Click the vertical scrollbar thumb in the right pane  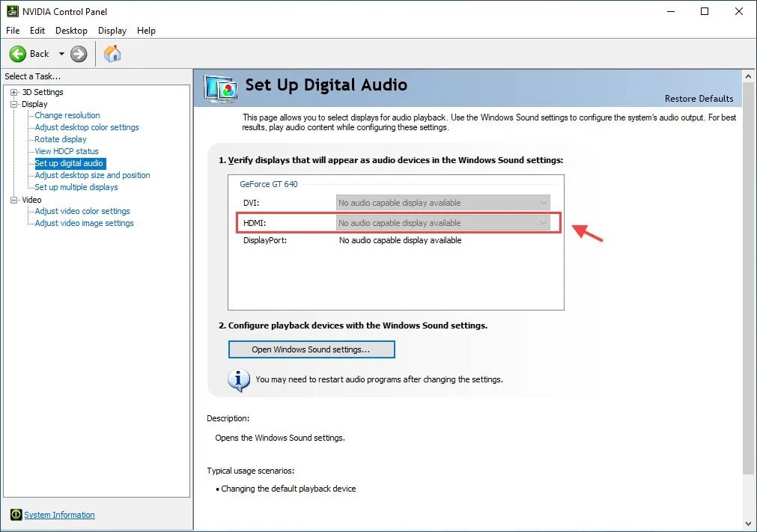tap(748, 278)
